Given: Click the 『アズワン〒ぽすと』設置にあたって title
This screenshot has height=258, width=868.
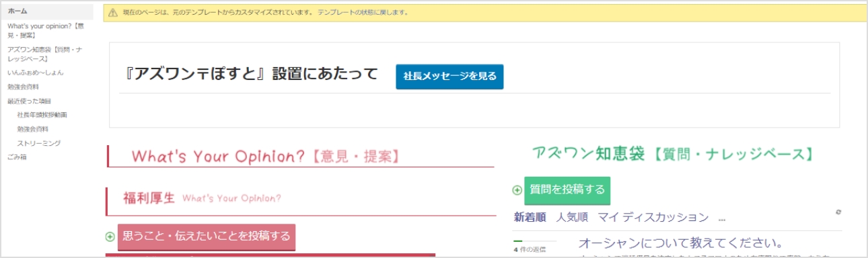Looking at the screenshot, I should [x=252, y=74].
